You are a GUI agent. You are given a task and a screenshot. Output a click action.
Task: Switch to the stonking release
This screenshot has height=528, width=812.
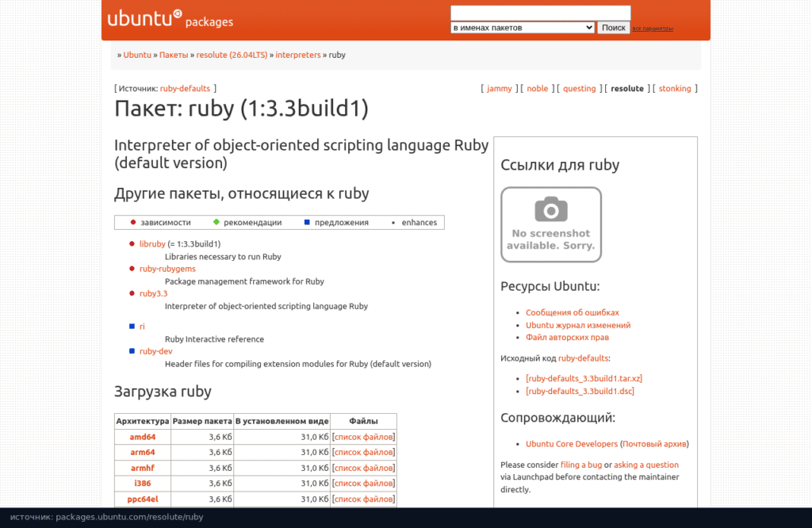[x=675, y=89]
